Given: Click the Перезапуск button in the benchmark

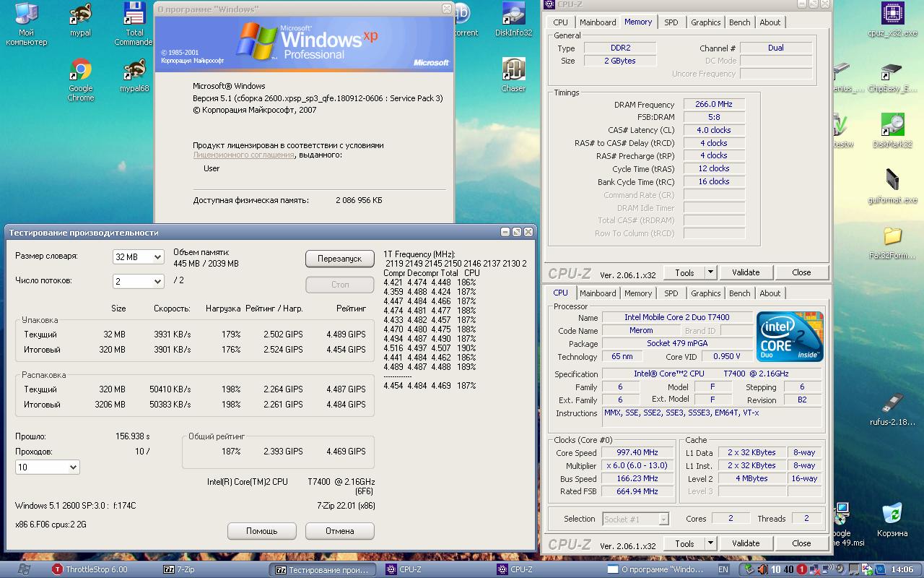Looking at the screenshot, I should (x=340, y=259).
